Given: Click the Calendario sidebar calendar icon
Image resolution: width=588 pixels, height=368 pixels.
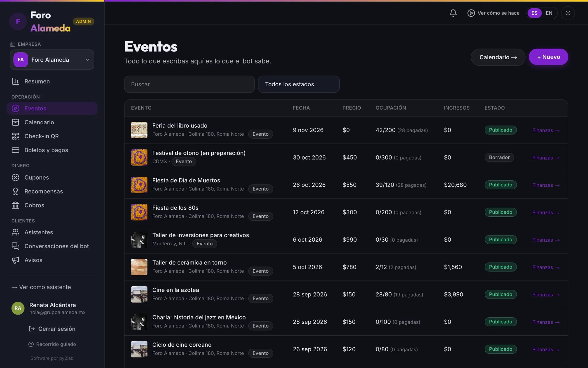Looking at the screenshot, I should [15, 122].
